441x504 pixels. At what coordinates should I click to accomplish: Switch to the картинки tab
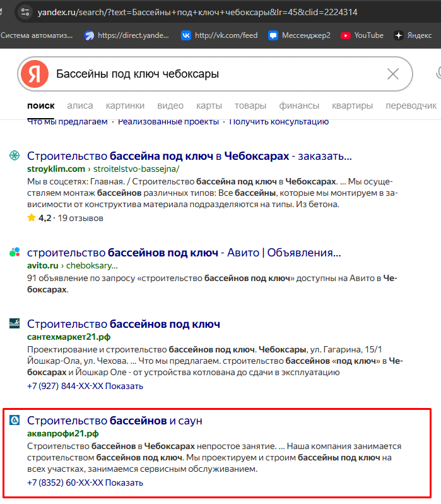(x=125, y=105)
